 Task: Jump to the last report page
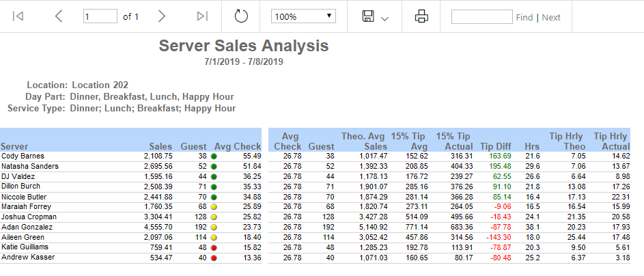(x=202, y=16)
